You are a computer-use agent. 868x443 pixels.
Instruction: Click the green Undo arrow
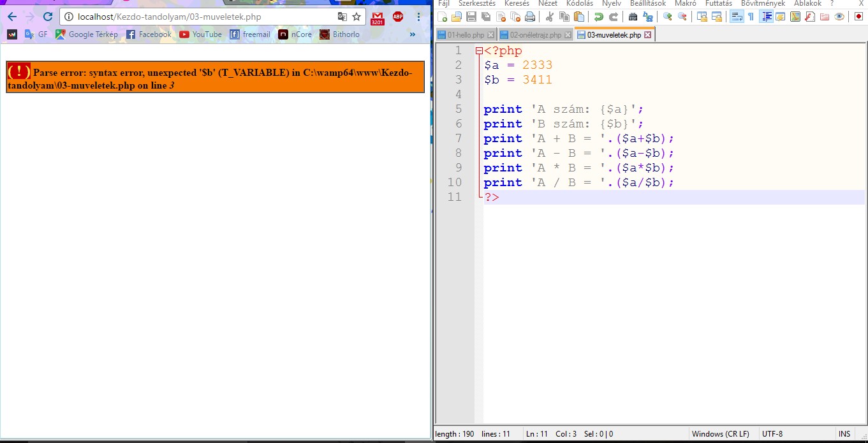[598, 17]
